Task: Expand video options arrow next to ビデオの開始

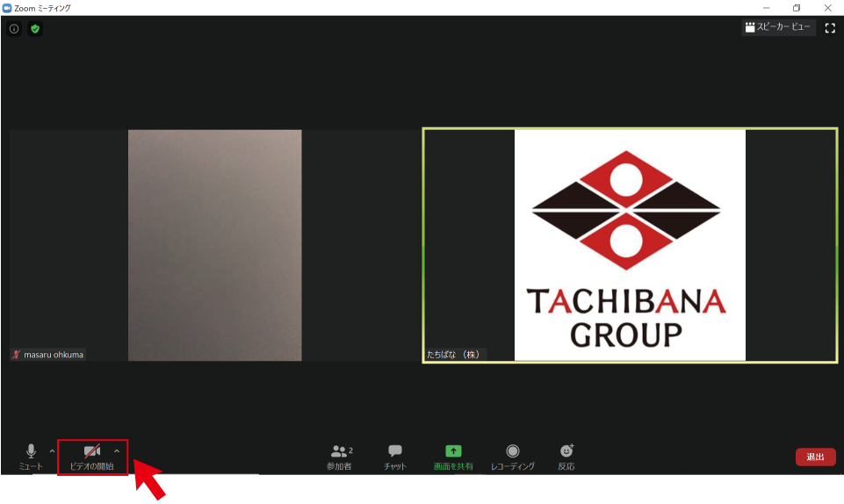Action: point(117,451)
